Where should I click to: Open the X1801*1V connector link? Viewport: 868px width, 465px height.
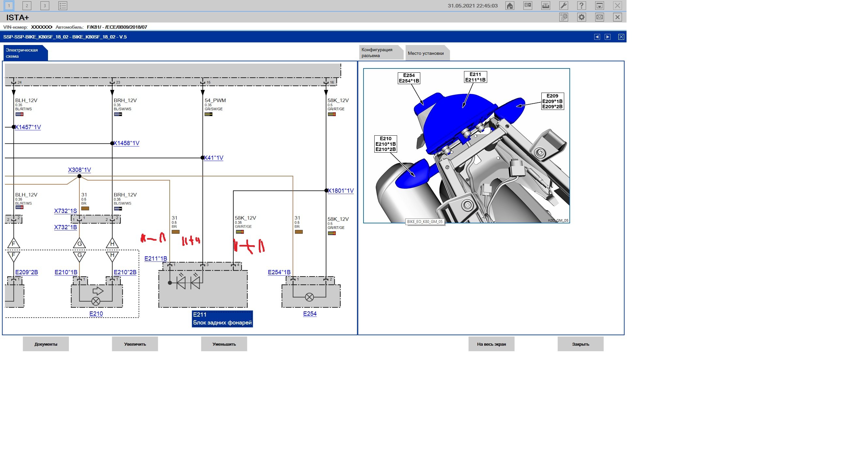point(341,190)
